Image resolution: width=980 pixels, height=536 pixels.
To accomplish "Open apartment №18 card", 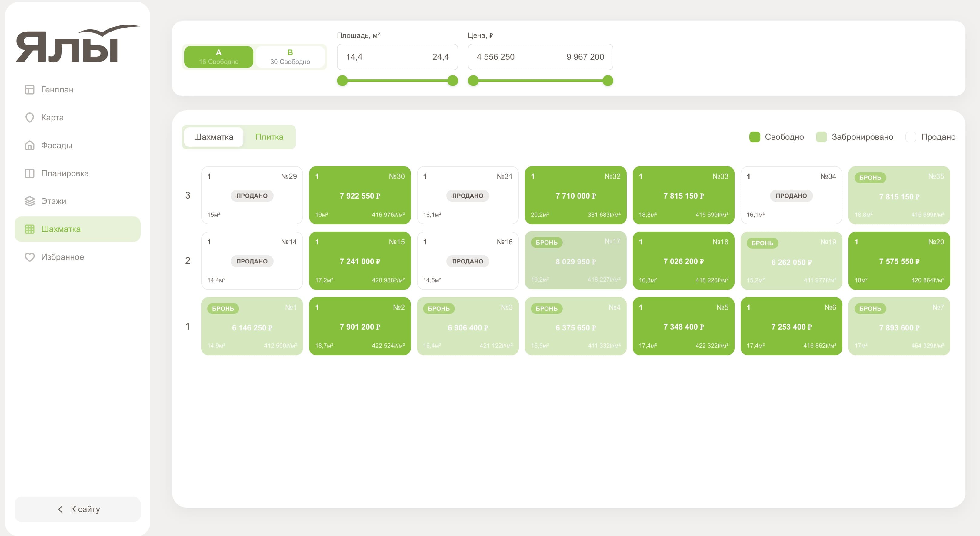I will click(x=683, y=260).
